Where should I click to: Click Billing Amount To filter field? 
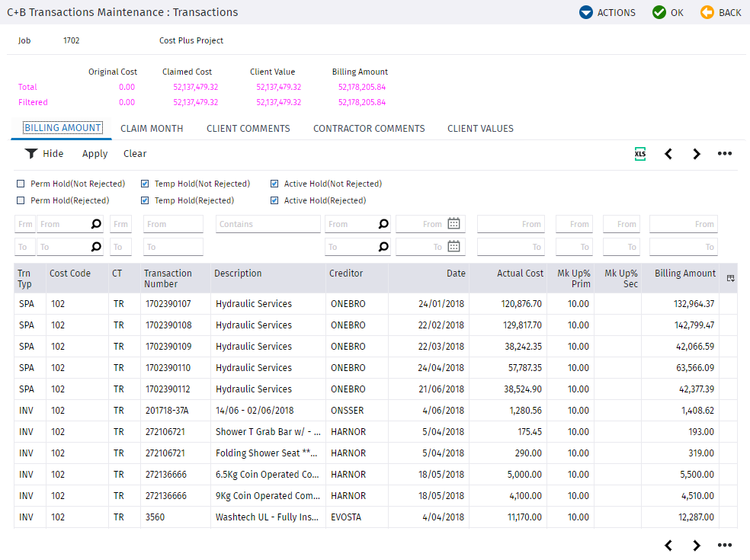click(x=684, y=247)
